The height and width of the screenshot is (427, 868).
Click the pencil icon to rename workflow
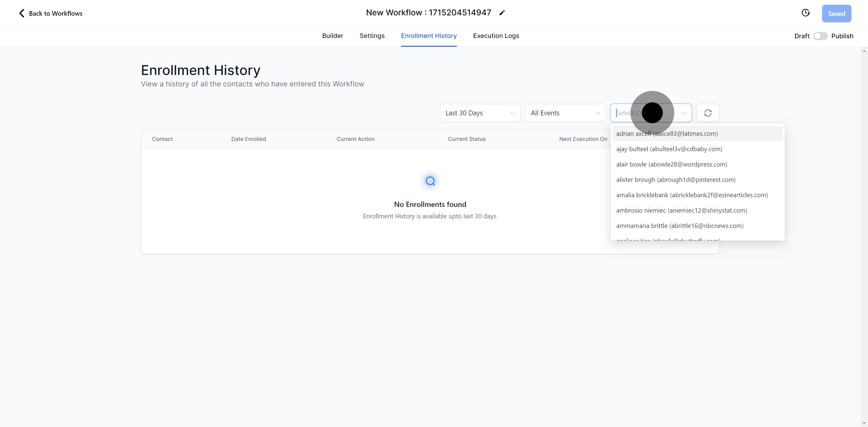point(502,13)
